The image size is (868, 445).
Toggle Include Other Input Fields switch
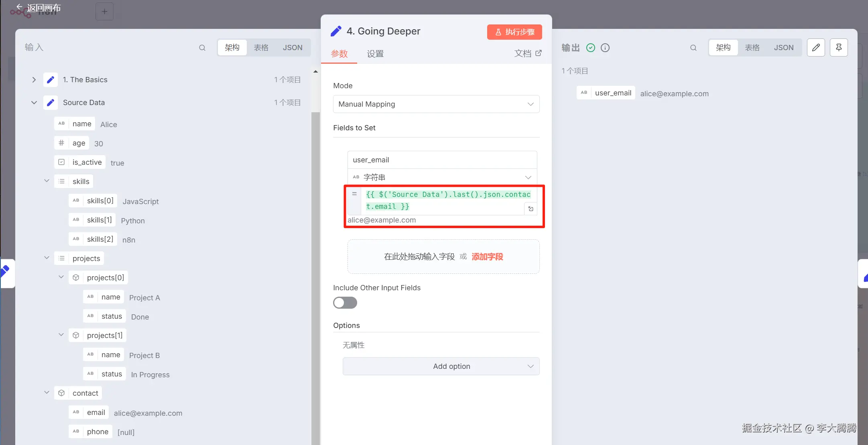tap(345, 303)
